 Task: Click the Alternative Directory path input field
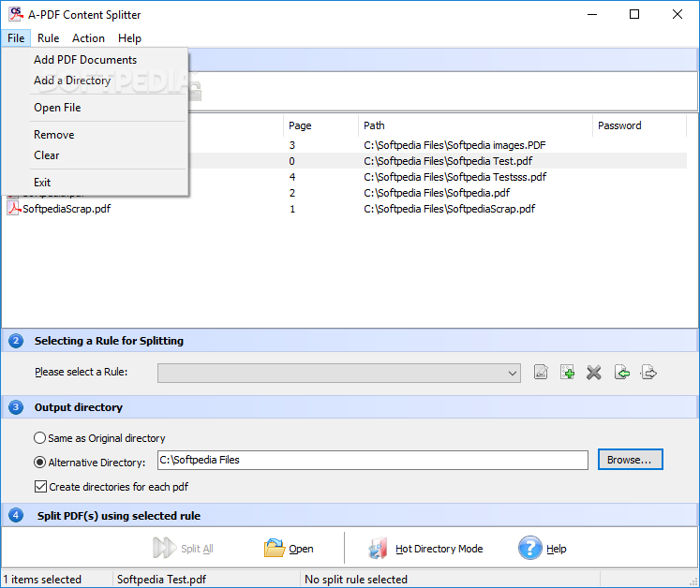373,460
